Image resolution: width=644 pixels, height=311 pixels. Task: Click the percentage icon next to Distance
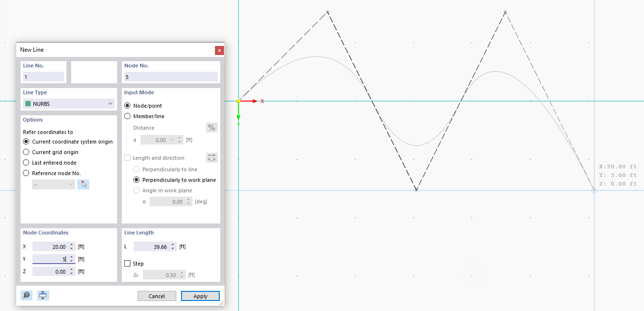(x=211, y=127)
